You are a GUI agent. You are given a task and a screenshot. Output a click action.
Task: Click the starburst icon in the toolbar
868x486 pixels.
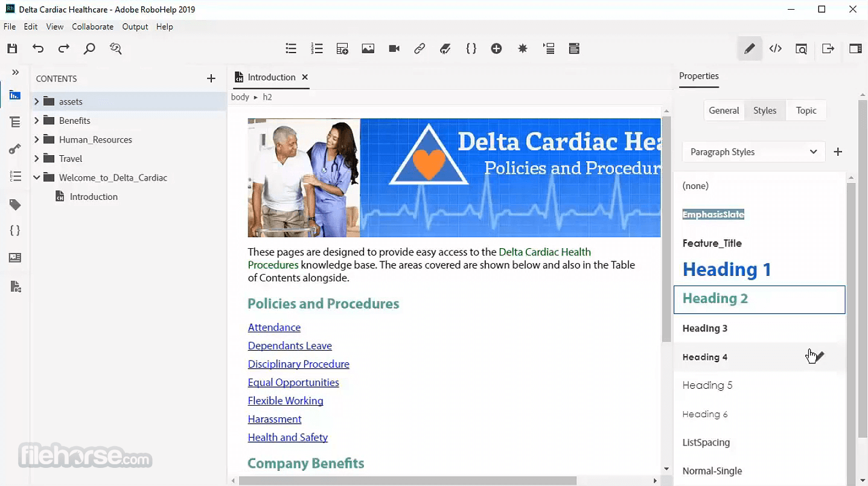[x=523, y=49]
